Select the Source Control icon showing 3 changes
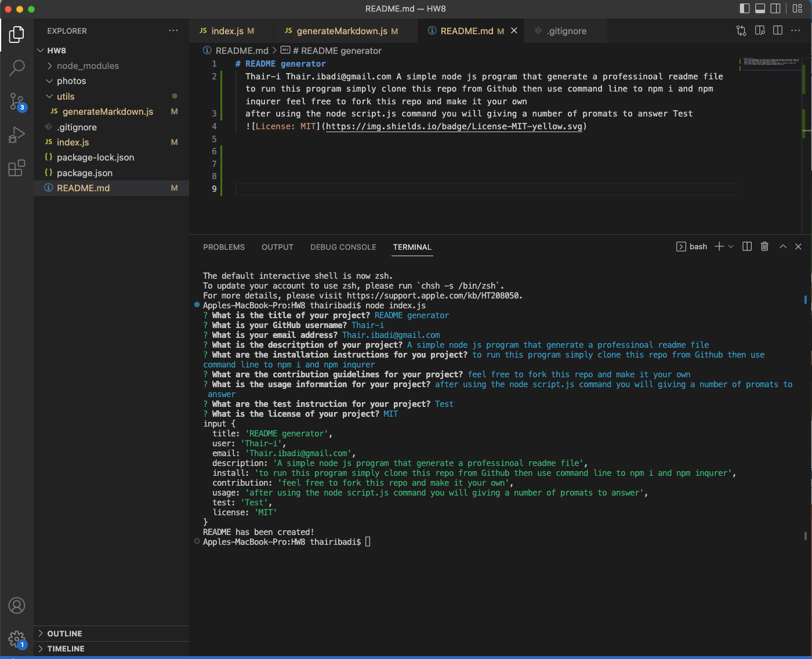Viewport: 812px width, 659px height. pos(17,101)
